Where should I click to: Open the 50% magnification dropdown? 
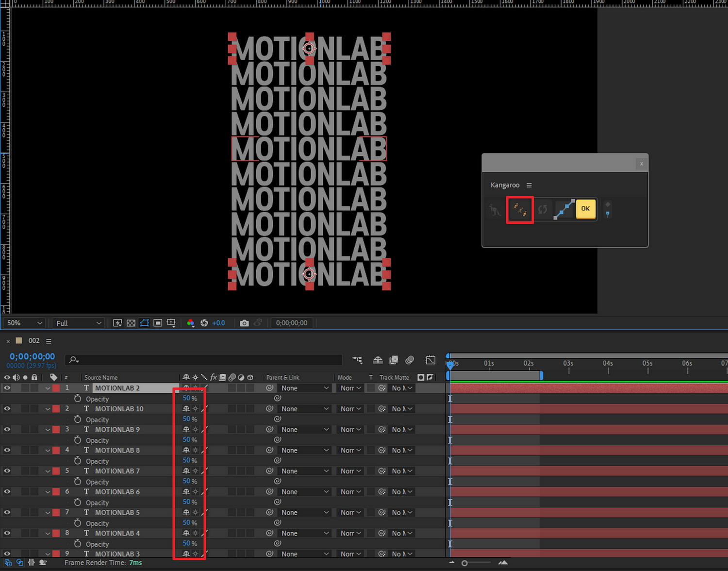[25, 323]
